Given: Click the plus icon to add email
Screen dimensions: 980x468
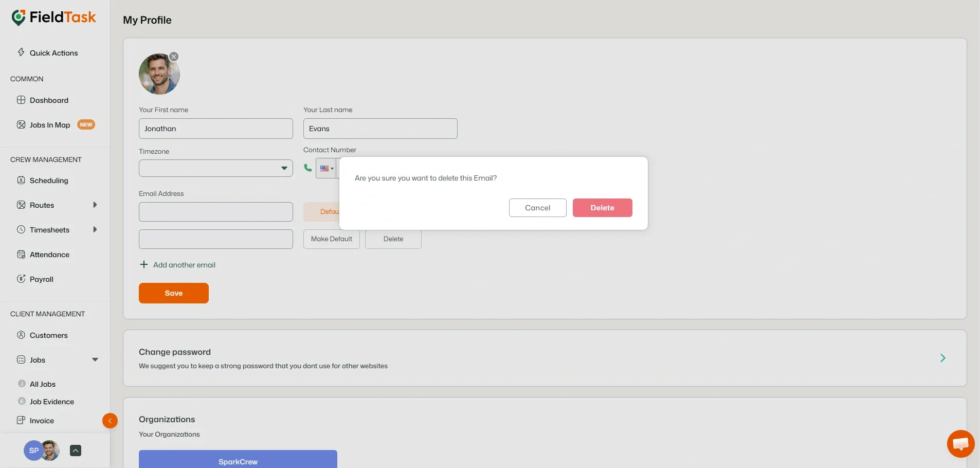Looking at the screenshot, I should (144, 264).
